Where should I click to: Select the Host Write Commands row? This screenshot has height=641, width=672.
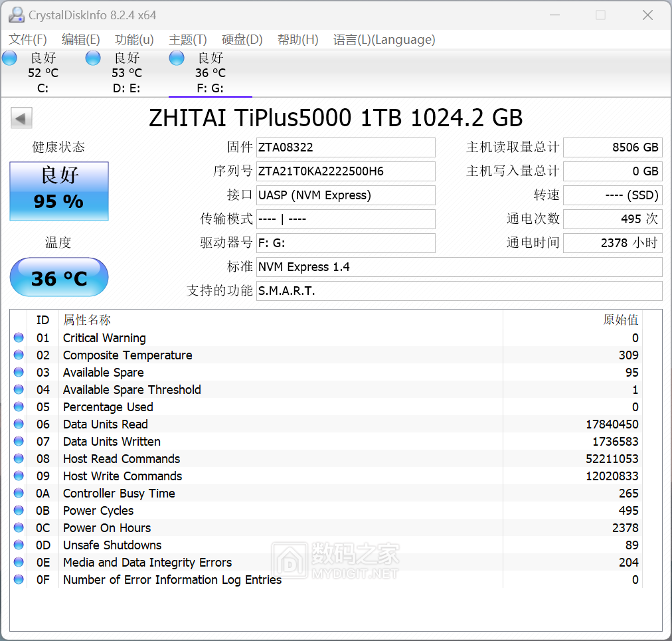point(326,476)
